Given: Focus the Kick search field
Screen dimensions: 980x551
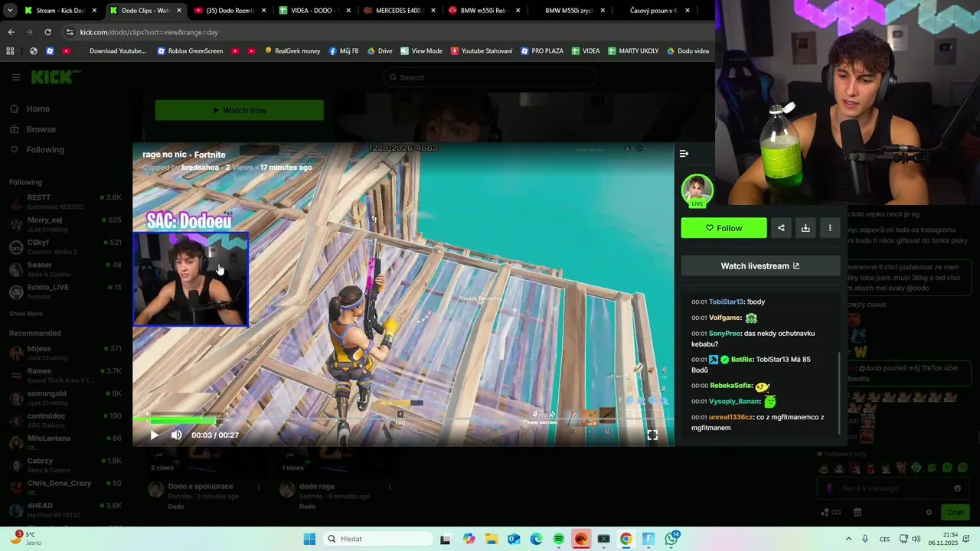Looking at the screenshot, I should pos(490,77).
